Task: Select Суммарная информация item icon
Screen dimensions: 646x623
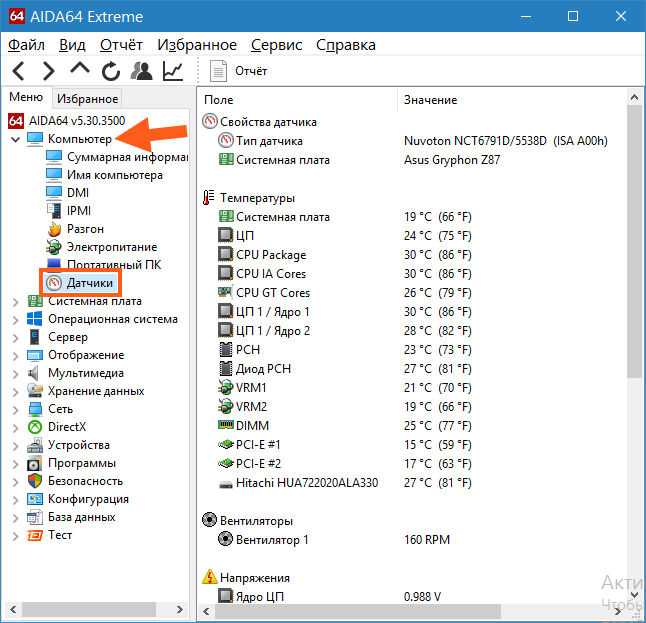Action: point(54,157)
